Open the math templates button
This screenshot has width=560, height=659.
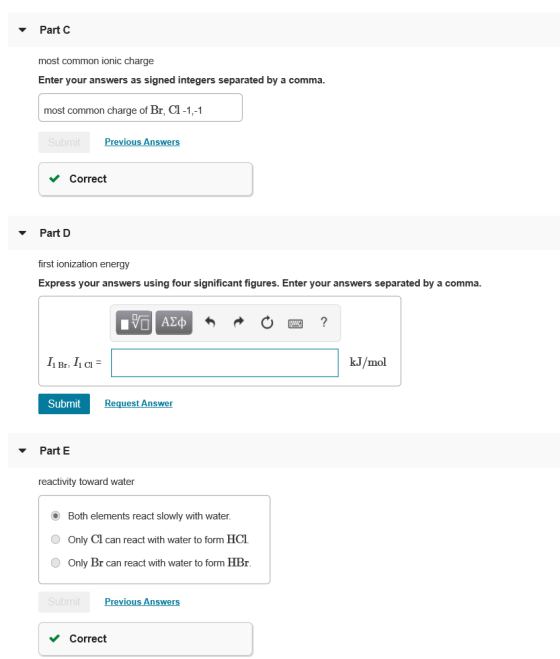point(134,323)
